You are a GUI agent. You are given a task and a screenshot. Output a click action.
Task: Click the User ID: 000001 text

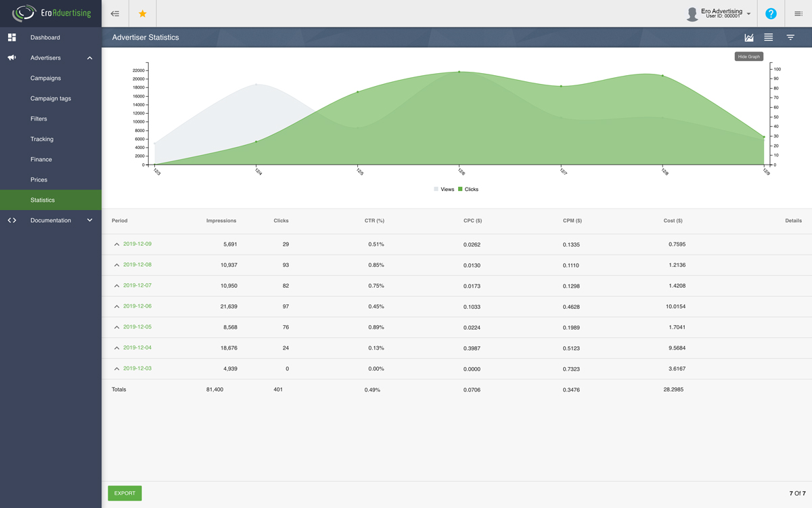click(x=723, y=16)
